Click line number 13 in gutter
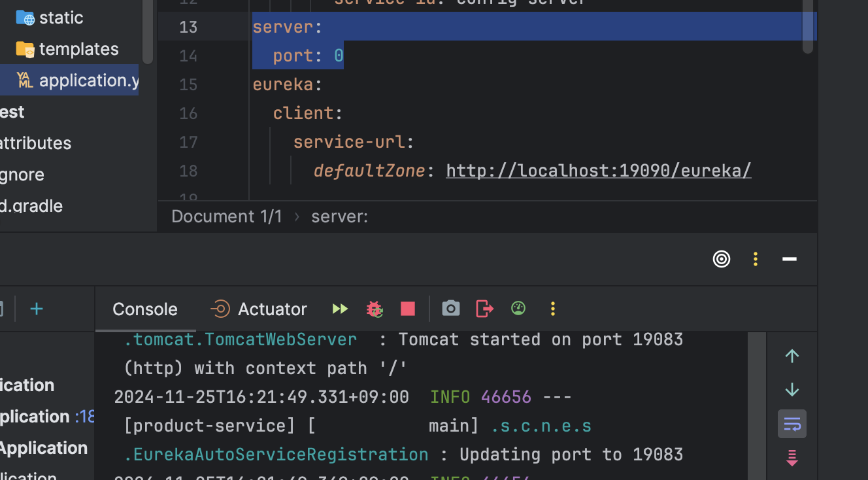 [188, 27]
